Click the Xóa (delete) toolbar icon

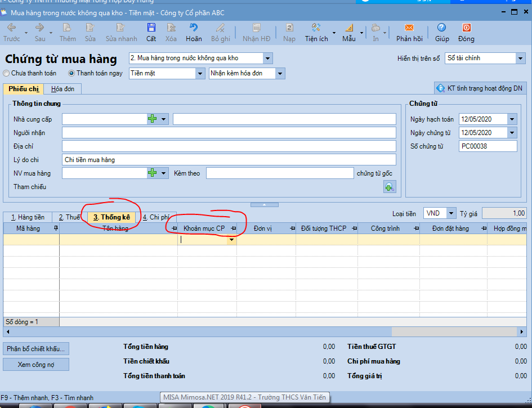click(171, 33)
